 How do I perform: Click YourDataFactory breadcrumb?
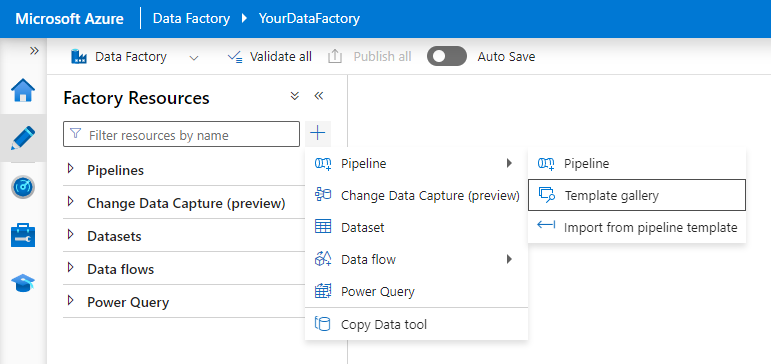coord(309,19)
